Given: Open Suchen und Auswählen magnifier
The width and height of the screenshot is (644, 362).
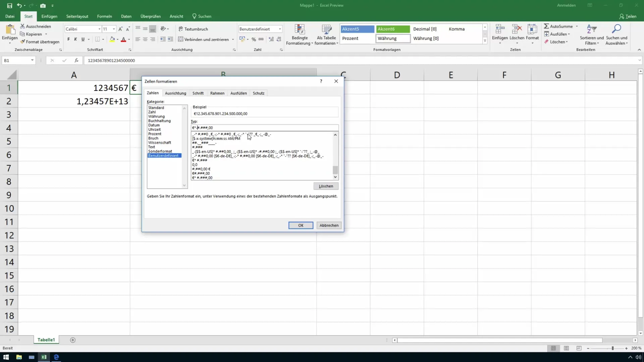Looking at the screenshot, I should 616,35.
